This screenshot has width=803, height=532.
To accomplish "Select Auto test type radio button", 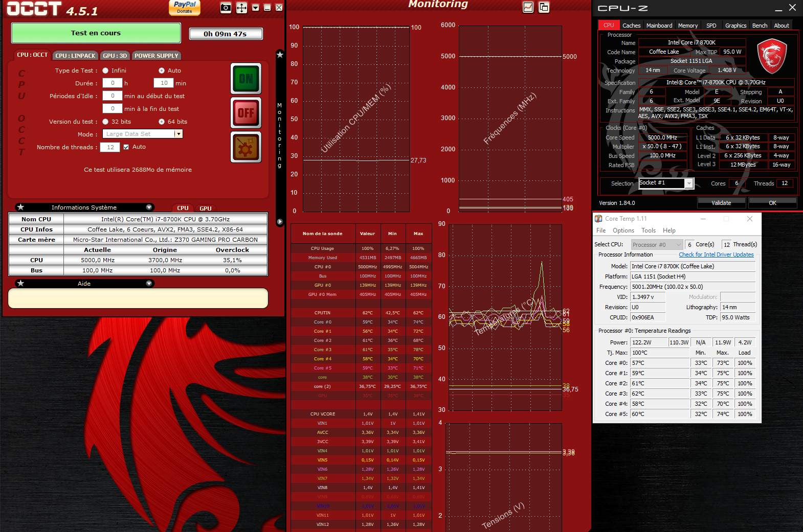I will click(162, 71).
